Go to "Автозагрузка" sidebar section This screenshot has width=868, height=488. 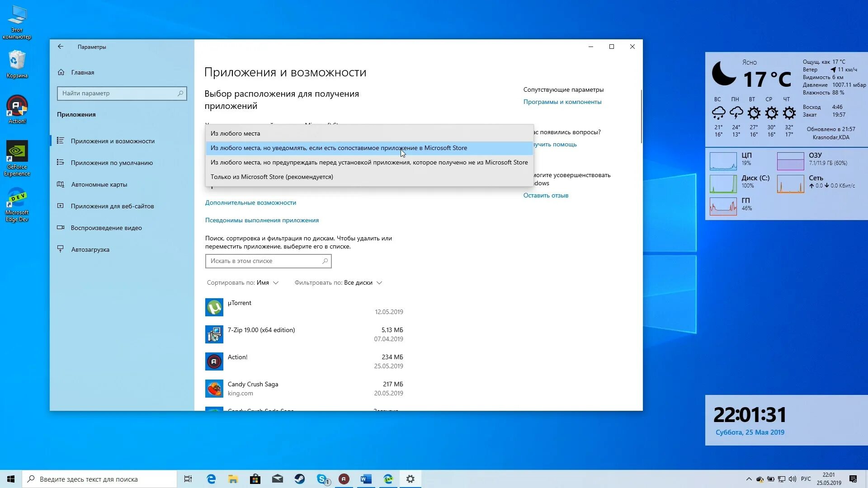click(x=90, y=249)
